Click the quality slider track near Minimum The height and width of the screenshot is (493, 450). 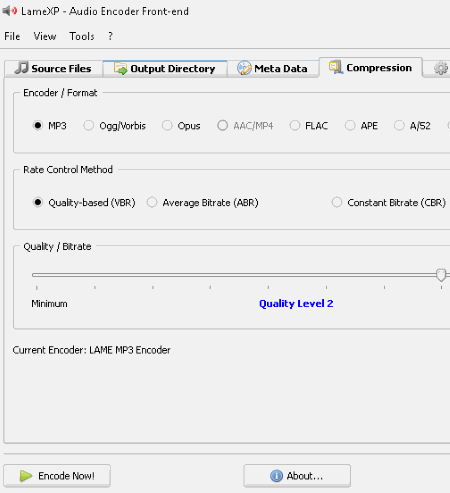[38, 275]
